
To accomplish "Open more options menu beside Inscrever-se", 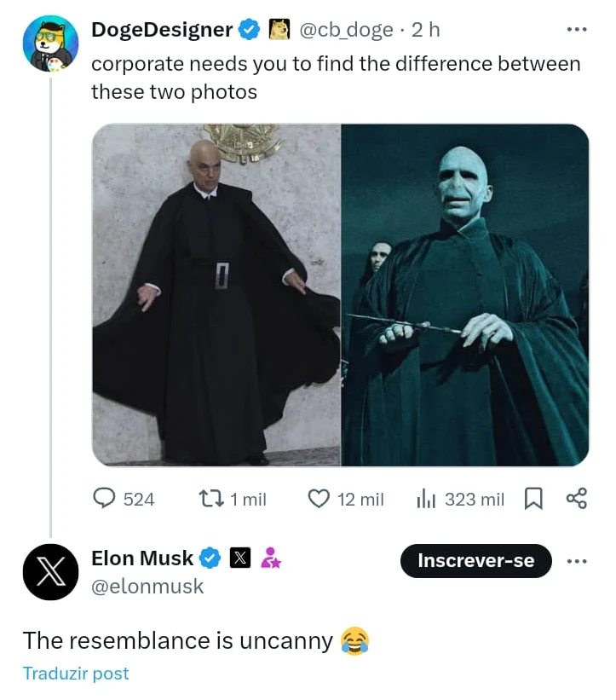I will click(x=577, y=561).
